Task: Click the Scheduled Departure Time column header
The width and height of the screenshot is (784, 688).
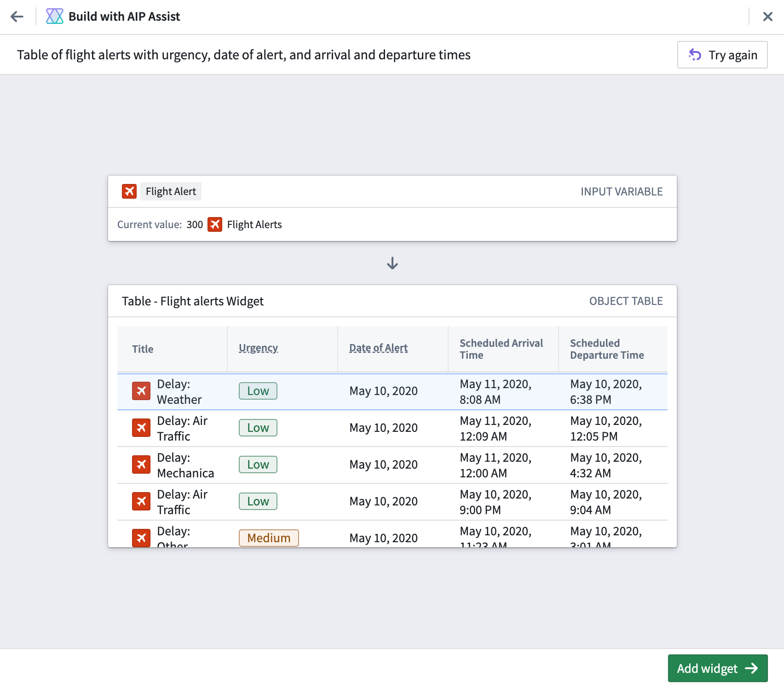Action: pos(607,349)
